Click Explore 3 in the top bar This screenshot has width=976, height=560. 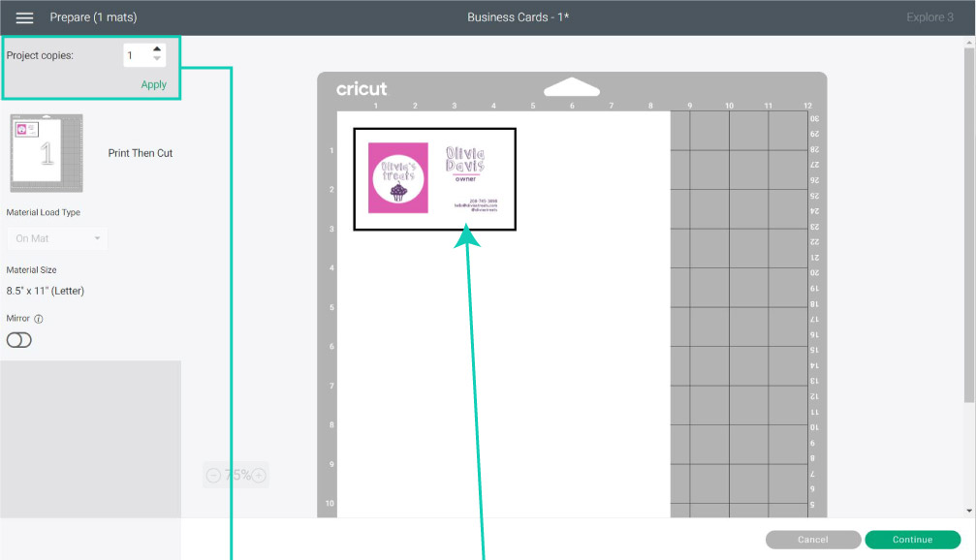[x=929, y=16]
